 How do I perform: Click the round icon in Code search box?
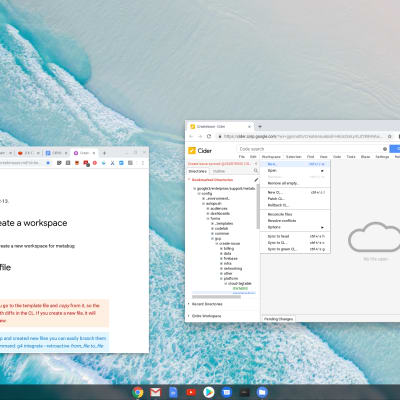[385, 149]
